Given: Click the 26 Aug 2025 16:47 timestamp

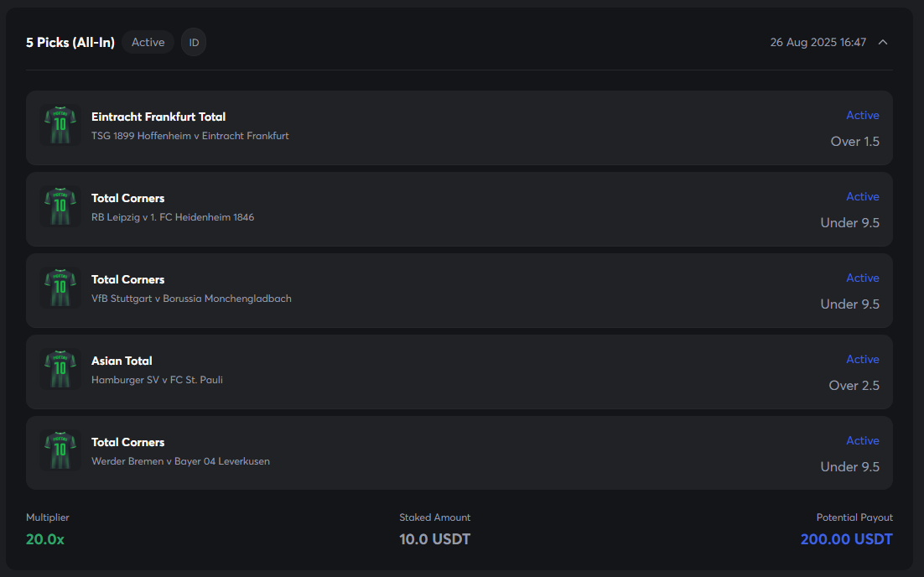Looking at the screenshot, I should pos(818,42).
